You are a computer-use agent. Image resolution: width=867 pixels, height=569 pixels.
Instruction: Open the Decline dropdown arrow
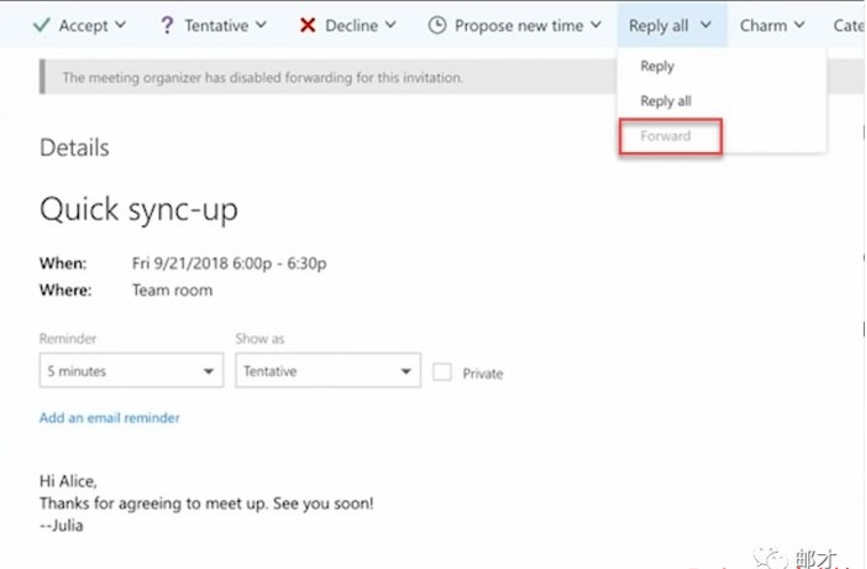coord(390,25)
